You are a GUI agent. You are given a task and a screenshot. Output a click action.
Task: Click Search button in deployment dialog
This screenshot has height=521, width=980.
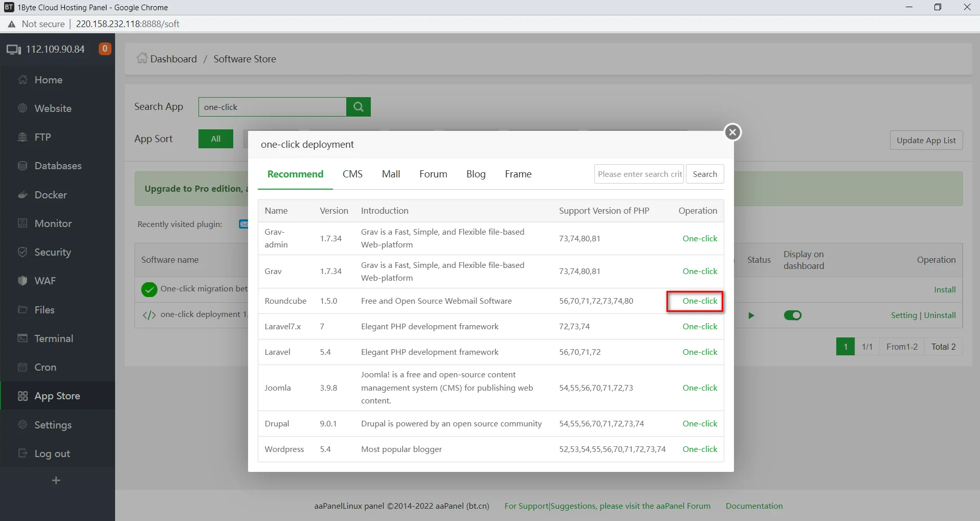[705, 174]
